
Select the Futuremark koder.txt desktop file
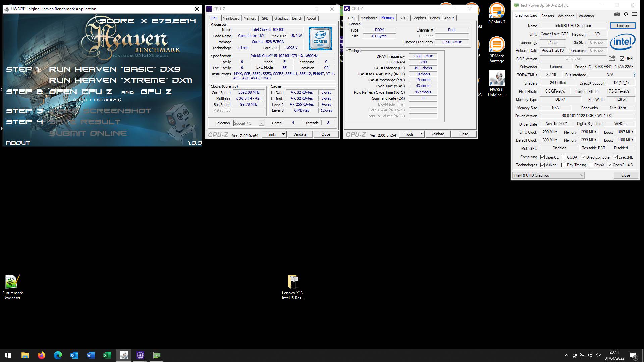12,287
